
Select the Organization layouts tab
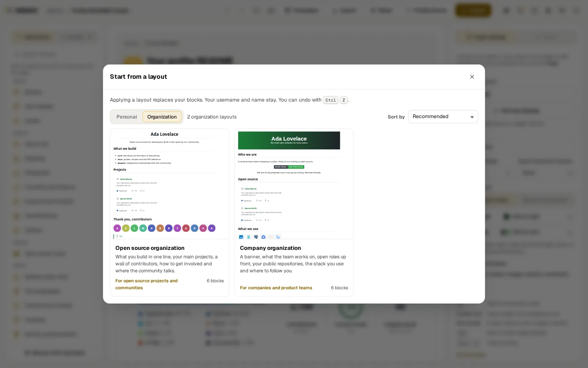point(162,117)
